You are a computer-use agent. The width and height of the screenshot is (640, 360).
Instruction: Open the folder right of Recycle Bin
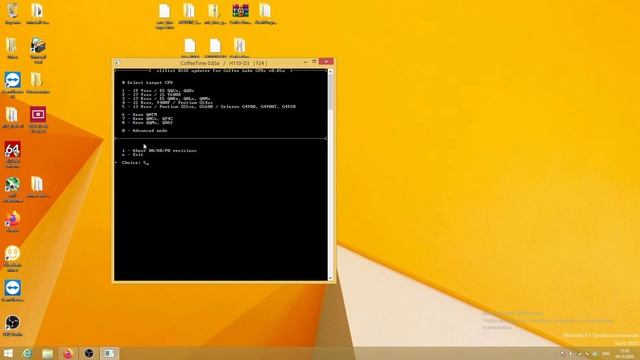[38, 11]
